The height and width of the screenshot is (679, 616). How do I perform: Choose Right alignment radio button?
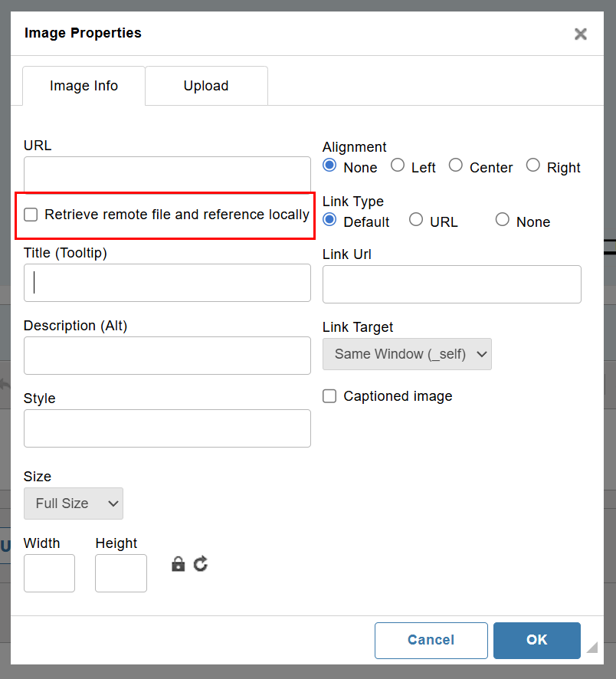pos(533,165)
